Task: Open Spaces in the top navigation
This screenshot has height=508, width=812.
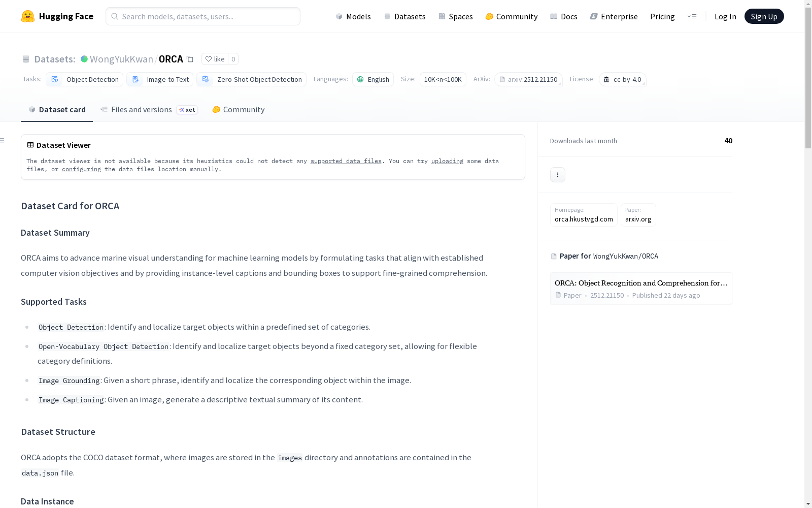Action: (456, 16)
